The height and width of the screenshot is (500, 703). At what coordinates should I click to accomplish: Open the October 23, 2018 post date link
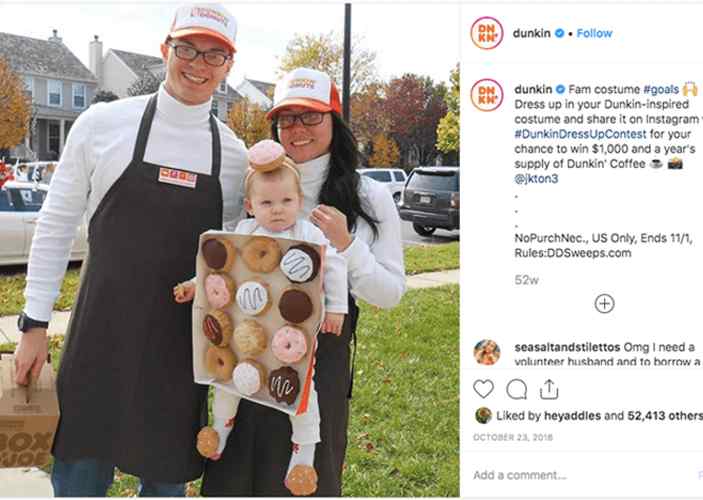point(513,437)
